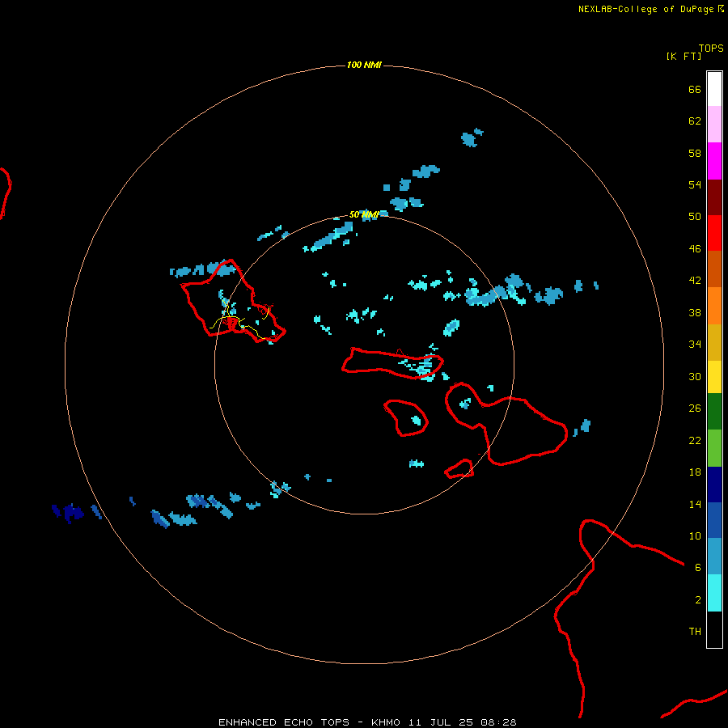Click the light pink 62 legend swatch
The width and height of the screenshot is (728, 728).
[x=714, y=124]
